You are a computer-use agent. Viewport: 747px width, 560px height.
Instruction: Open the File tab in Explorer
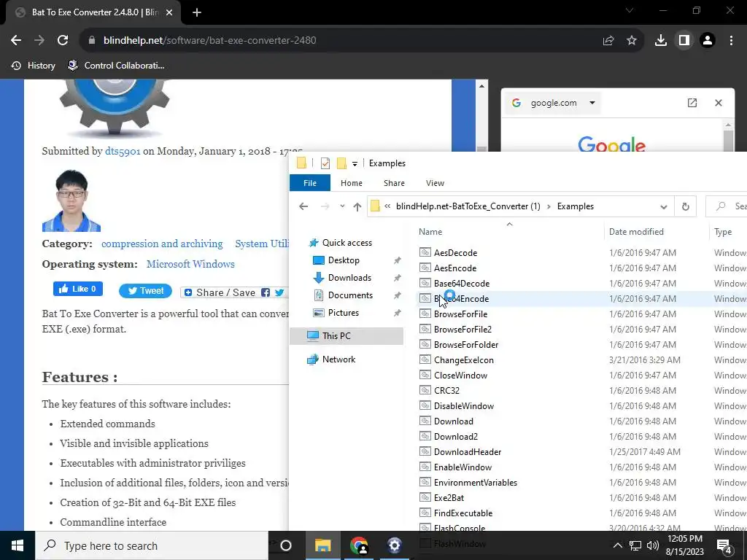point(310,183)
